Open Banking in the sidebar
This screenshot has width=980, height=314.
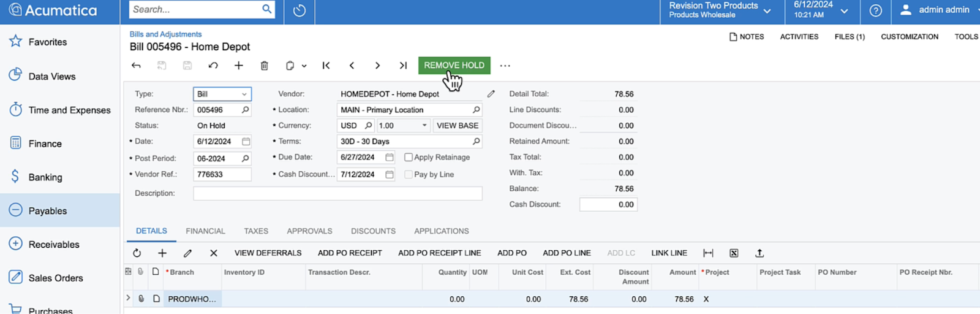(x=45, y=177)
